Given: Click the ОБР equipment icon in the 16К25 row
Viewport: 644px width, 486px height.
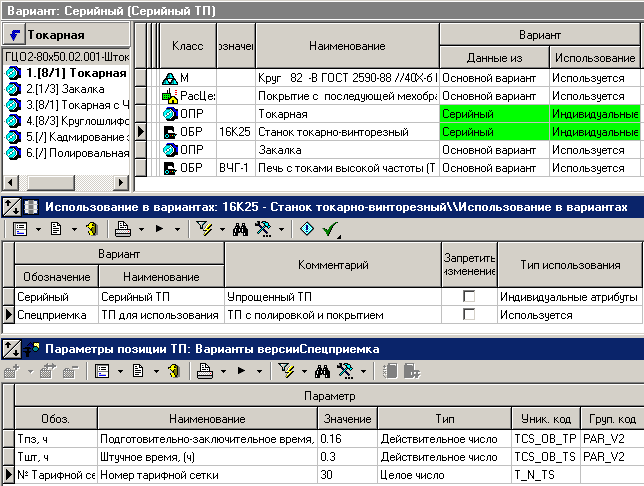Looking at the screenshot, I should (169, 132).
